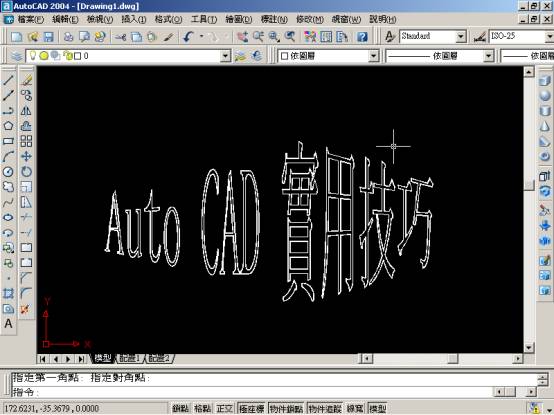554x415 pixels.
Task: Toggle 物件追蹤 object tracking in status bar
Action: [x=325, y=409]
